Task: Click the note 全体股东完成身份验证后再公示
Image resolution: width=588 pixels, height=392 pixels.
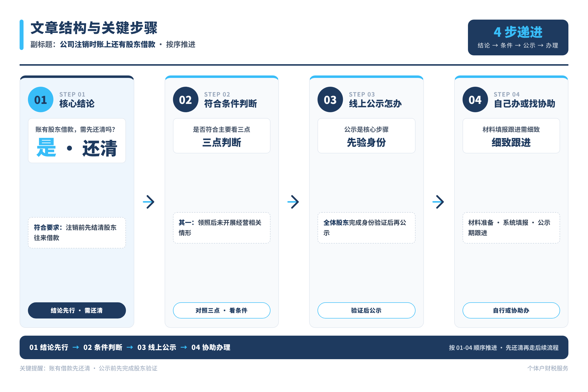Action: tap(366, 228)
